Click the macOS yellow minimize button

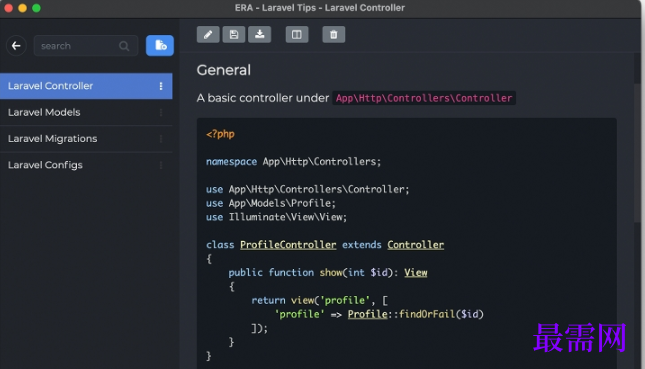(x=22, y=8)
